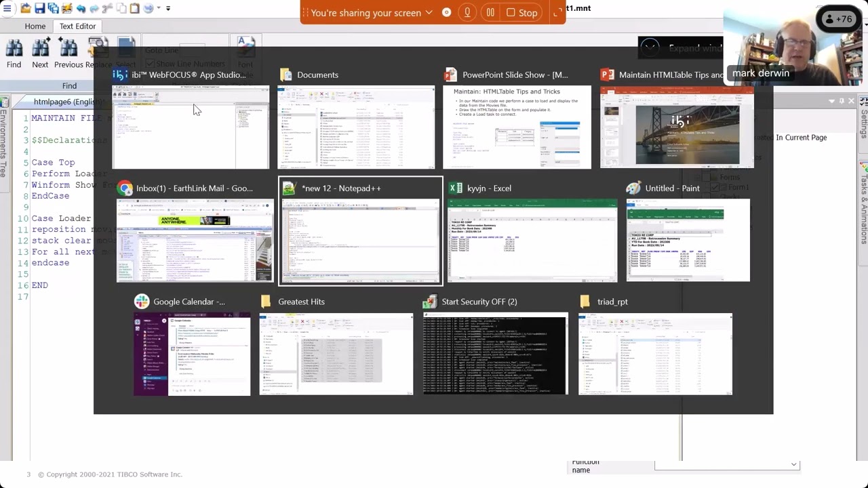
Task: Switch to Greatest Hits folder window
Action: [x=336, y=346]
